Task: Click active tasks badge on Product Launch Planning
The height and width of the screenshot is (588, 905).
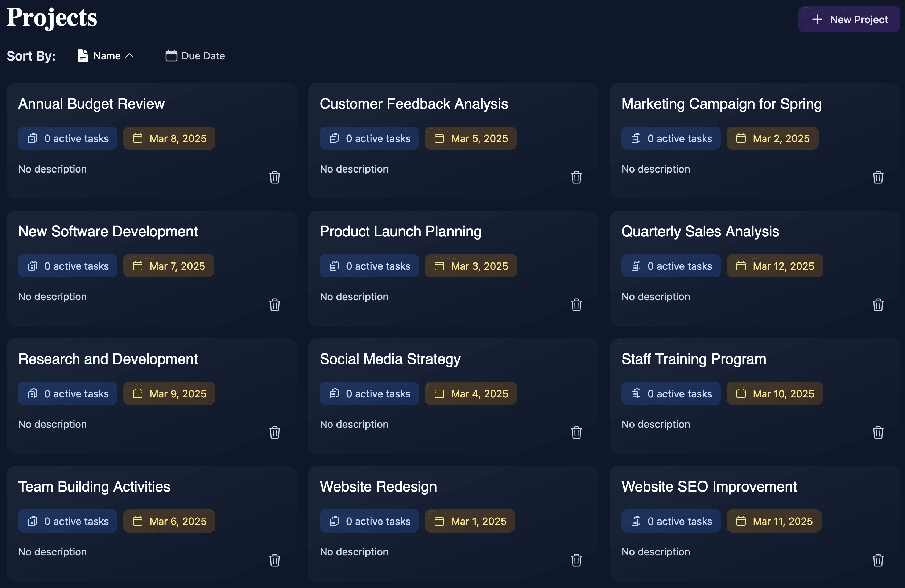Action: click(x=369, y=266)
